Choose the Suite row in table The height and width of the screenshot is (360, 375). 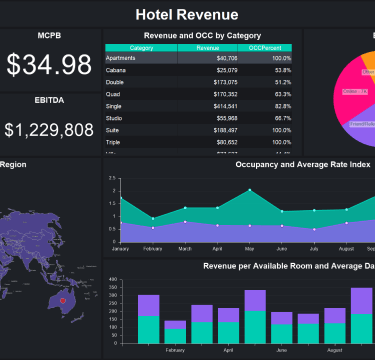point(199,130)
